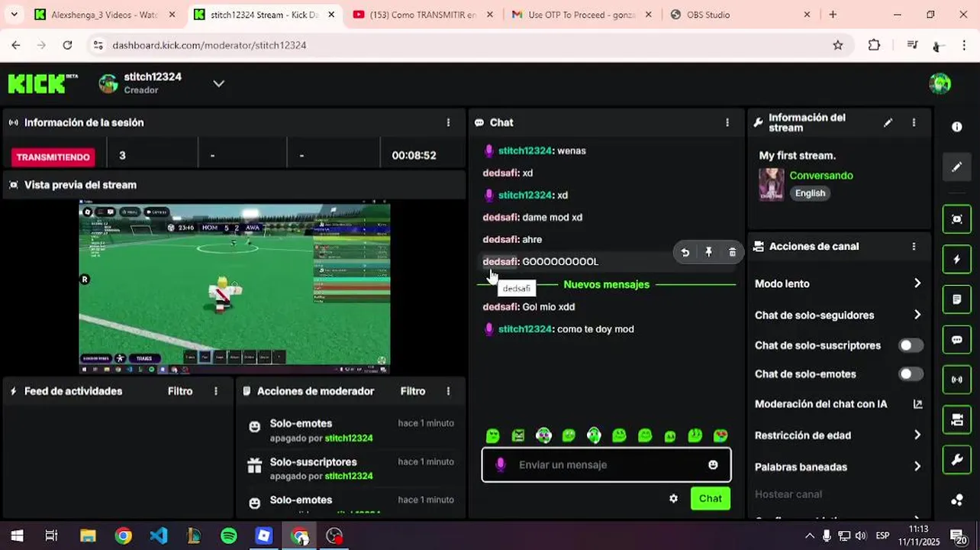Image resolution: width=980 pixels, height=550 pixels.
Task: Open Información del stream three-dot menu
Action: tap(914, 122)
